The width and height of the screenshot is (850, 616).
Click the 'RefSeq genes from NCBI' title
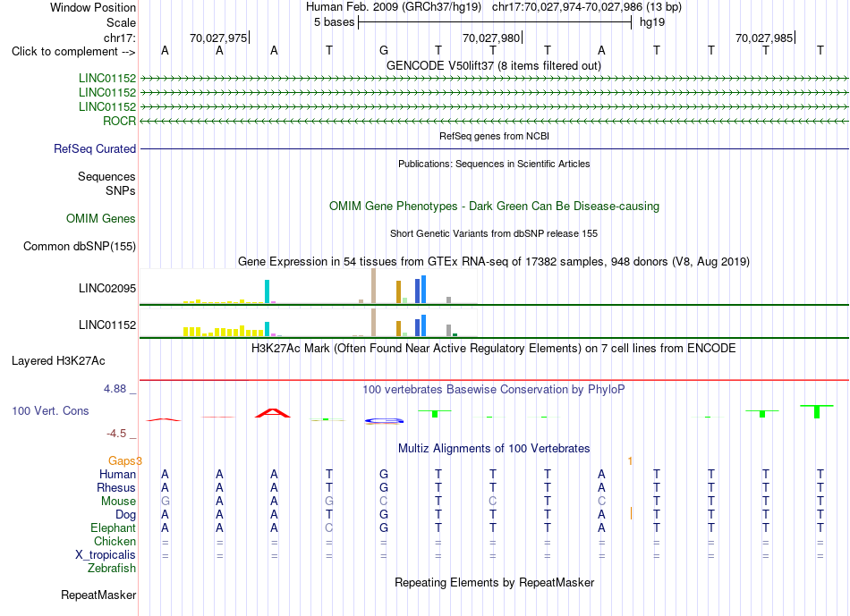coord(494,136)
